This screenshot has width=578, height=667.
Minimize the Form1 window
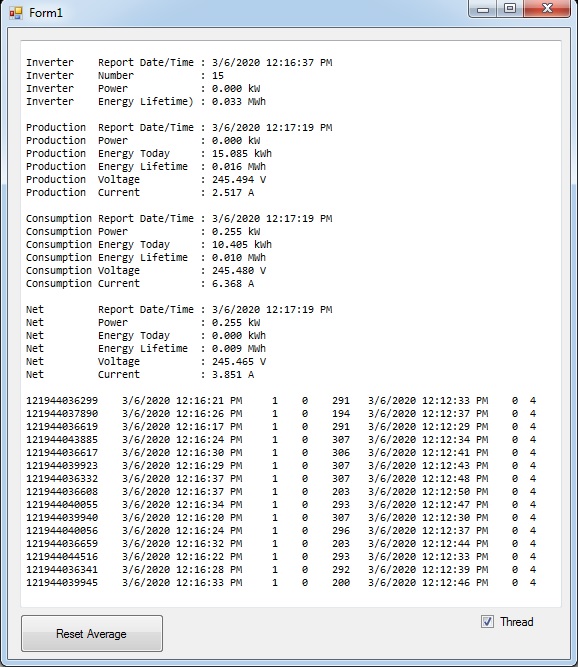click(483, 9)
